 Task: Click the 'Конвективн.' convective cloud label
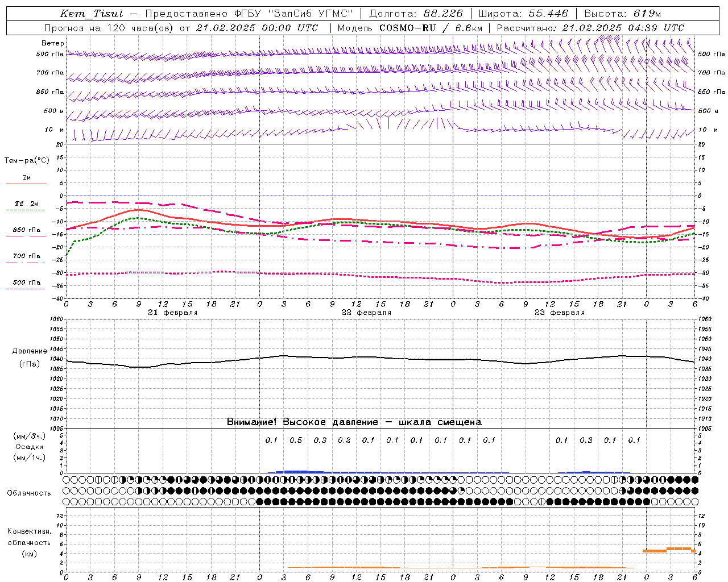pos(30,531)
